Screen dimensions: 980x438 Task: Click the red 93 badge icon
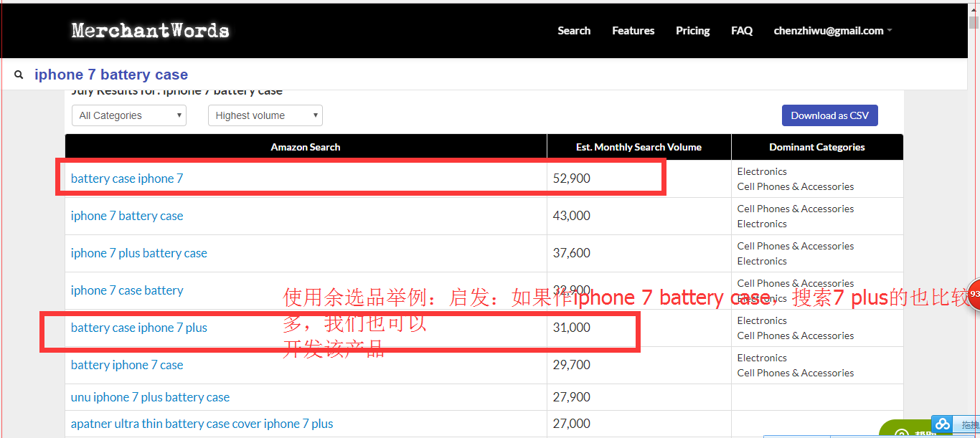(x=974, y=295)
